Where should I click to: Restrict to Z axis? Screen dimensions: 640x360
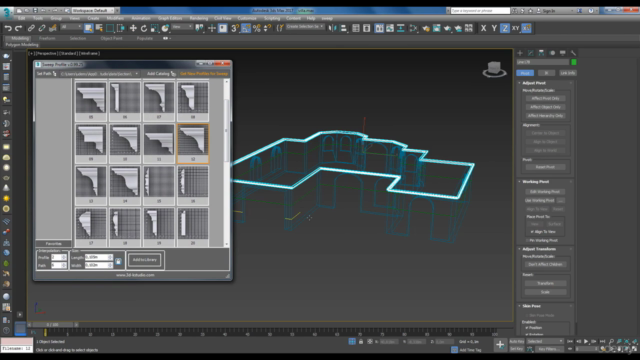(505, 28)
